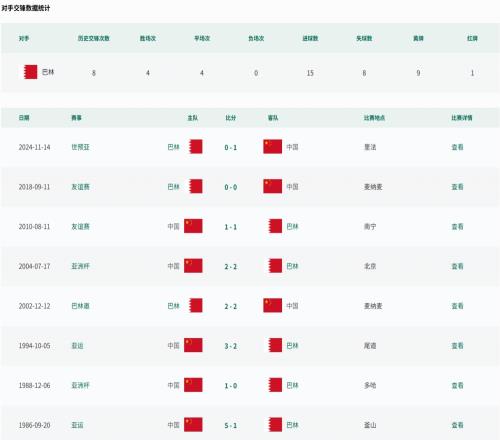Open 查看 link for the 1986-09-20 match
Screen dimensions: 500x440
coord(457,425)
